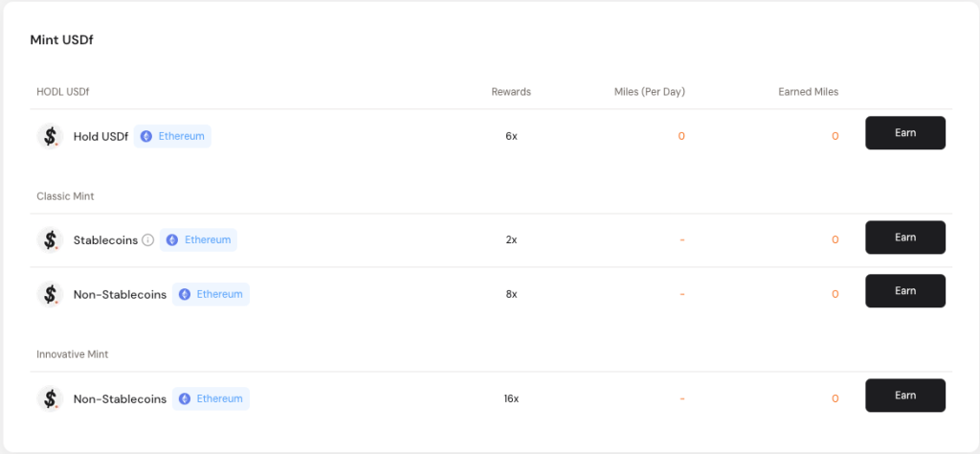Select the Hold USDf row label
This screenshot has width=980, height=454.
(100, 136)
